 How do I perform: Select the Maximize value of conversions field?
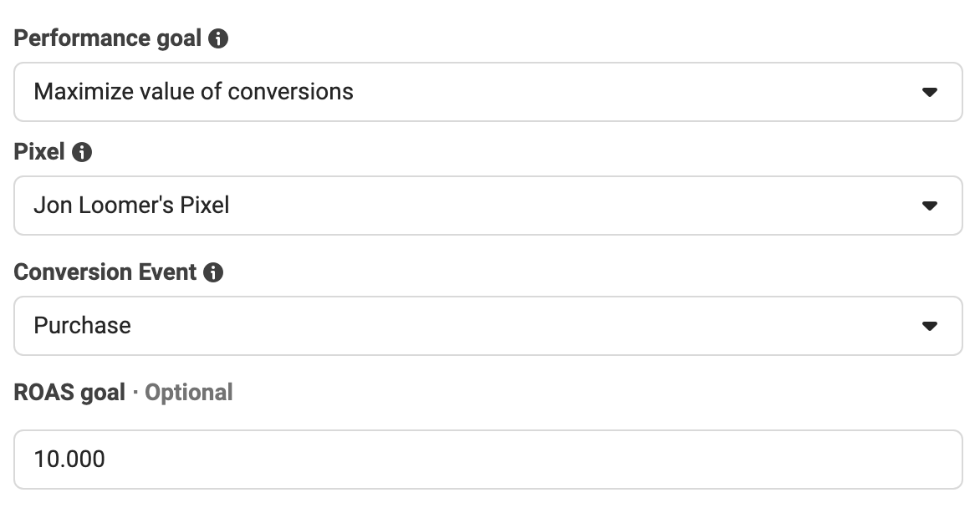tap(488, 92)
